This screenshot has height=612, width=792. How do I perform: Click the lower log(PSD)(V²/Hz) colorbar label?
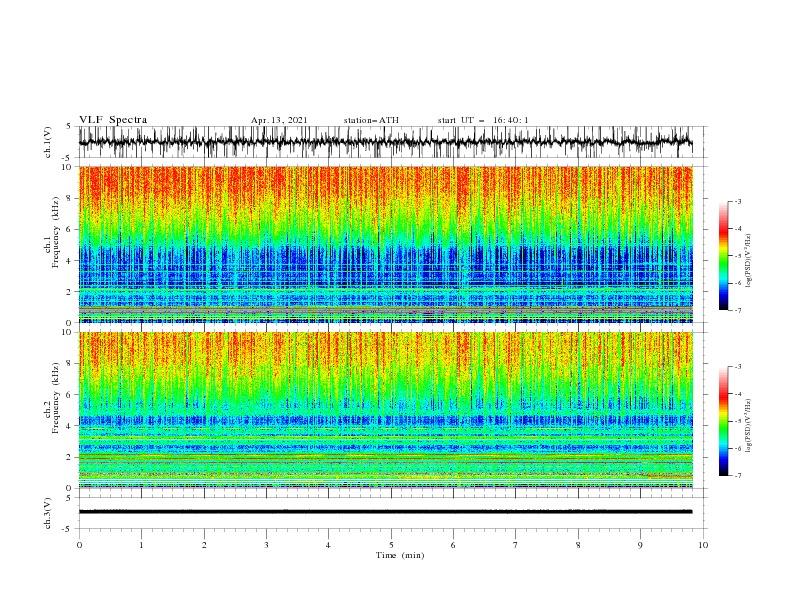[749, 426]
